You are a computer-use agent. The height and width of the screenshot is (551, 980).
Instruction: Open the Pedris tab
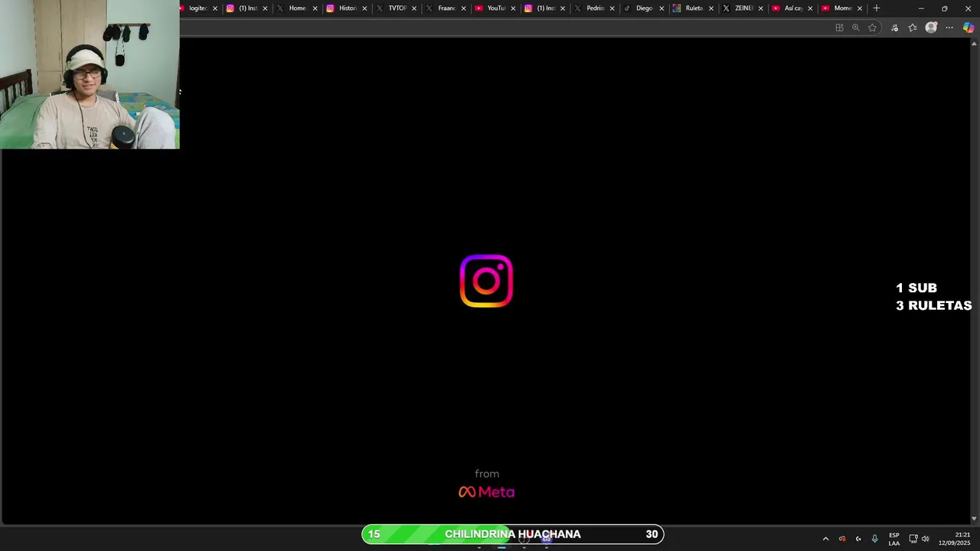595,8
